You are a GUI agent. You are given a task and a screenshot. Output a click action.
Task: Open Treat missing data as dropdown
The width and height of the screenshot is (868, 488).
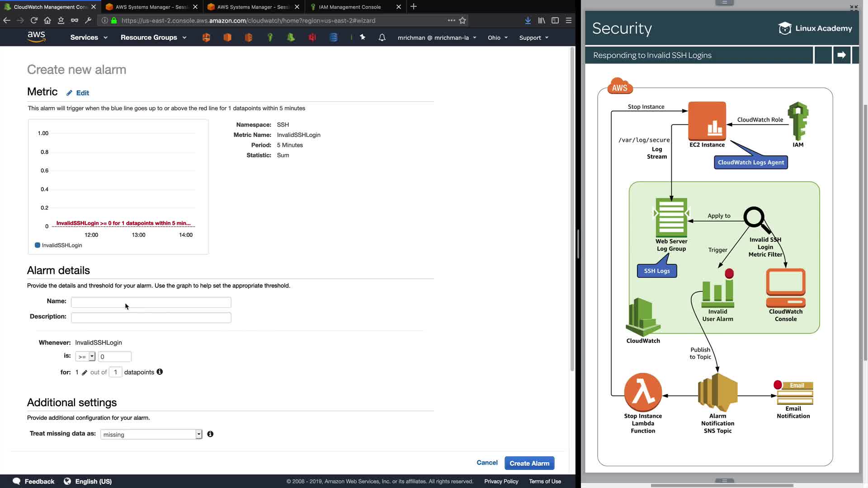(x=151, y=435)
